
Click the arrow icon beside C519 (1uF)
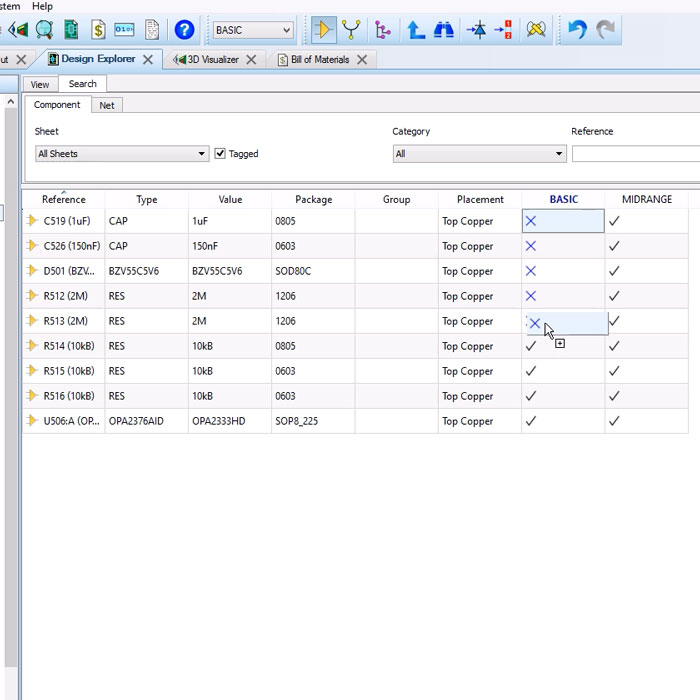pyautogui.click(x=32, y=221)
